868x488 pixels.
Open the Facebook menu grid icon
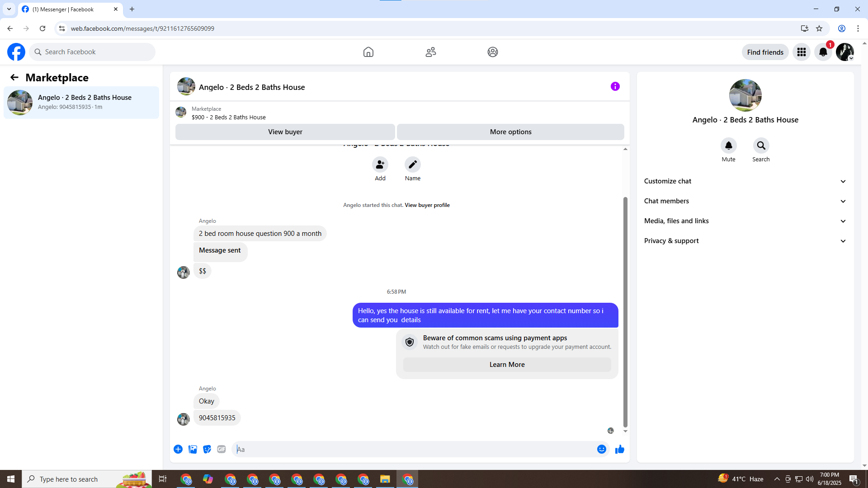802,52
